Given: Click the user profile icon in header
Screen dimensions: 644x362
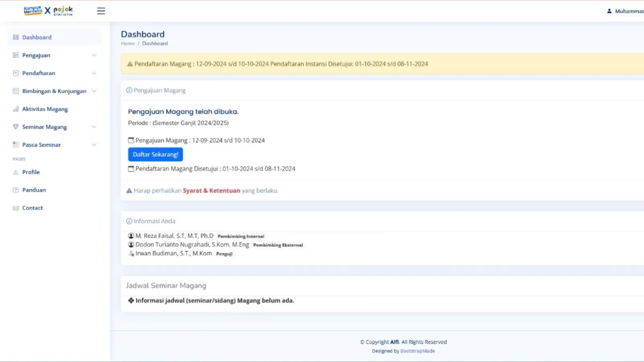Looking at the screenshot, I should pos(609,11).
